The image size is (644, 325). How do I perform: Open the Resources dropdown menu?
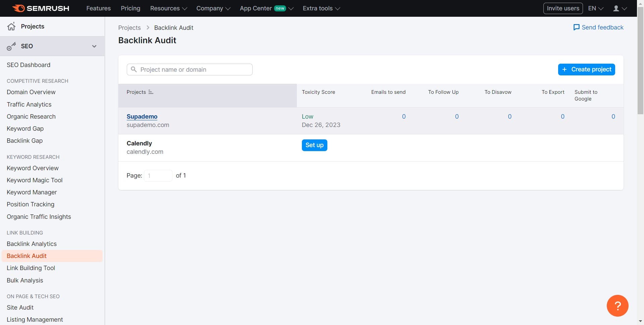click(x=168, y=8)
